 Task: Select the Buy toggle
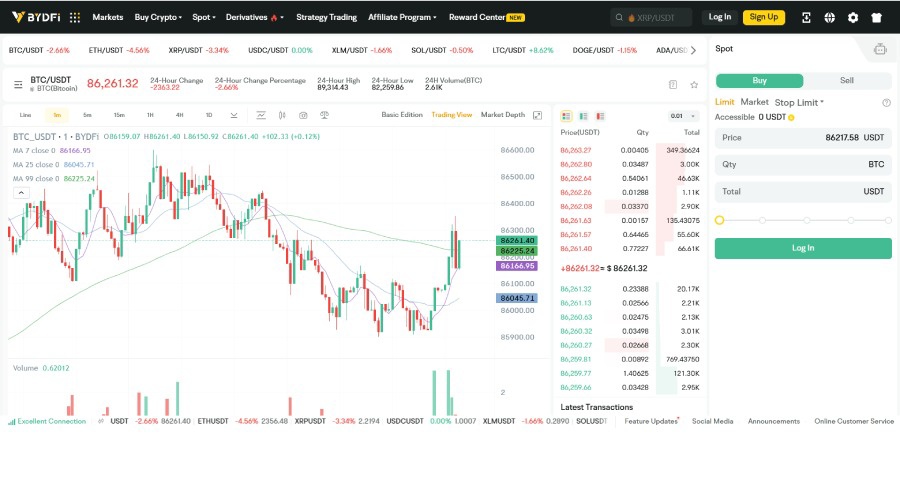(x=759, y=80)
